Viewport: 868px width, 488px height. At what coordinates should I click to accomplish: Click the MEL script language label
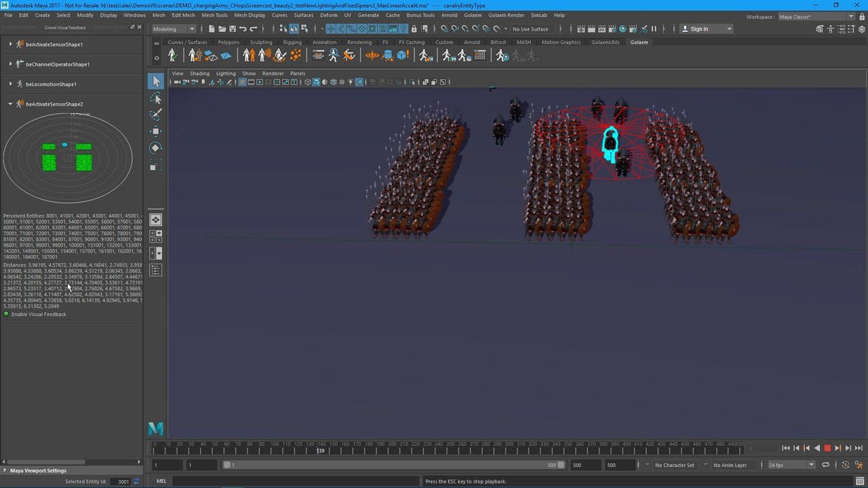tap(161, 481)
